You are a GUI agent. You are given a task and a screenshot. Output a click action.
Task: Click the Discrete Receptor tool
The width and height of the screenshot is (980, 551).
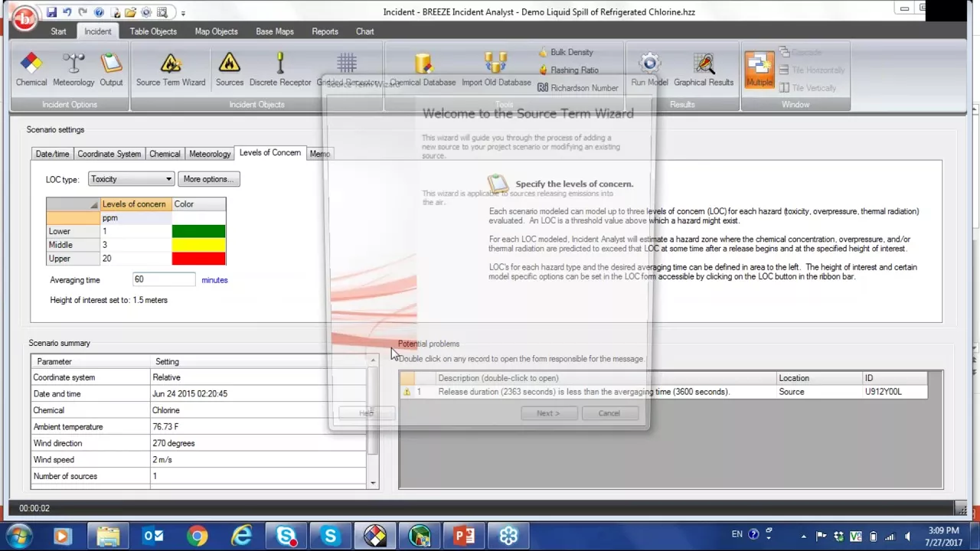tap(280, 69)
